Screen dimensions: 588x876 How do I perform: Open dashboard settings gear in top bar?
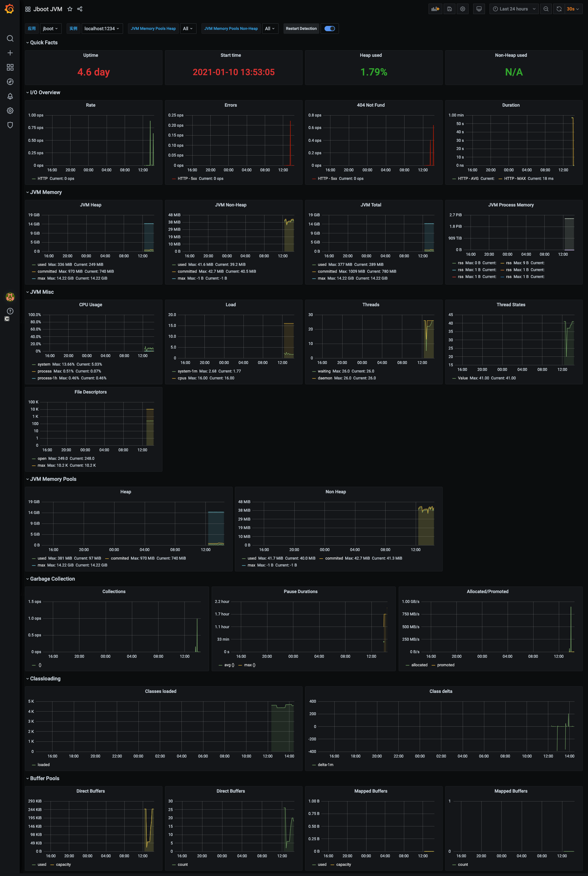pyautogui.click(x=463, y=9)
